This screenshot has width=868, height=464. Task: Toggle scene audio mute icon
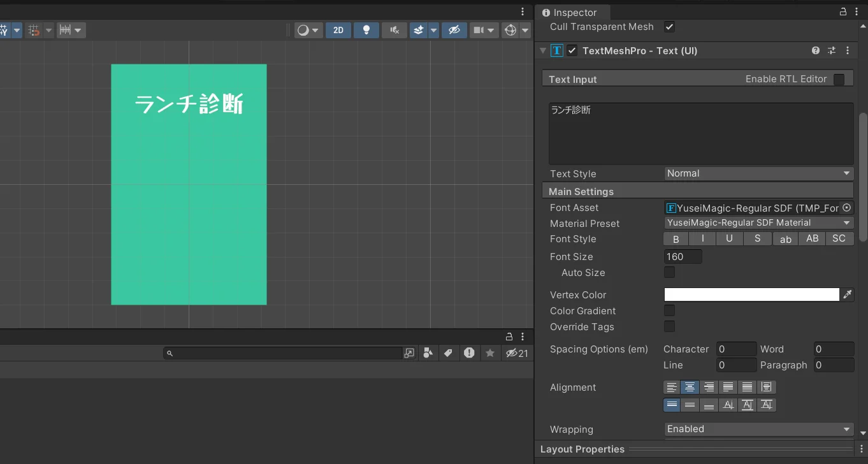coord(394,30)
